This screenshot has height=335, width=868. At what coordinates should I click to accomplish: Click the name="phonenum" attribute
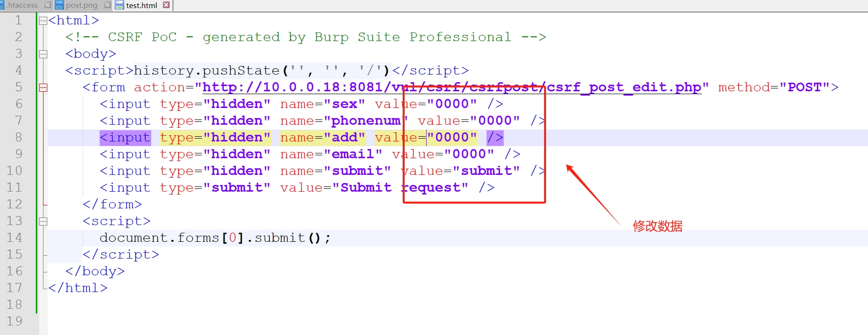tap(344, 121)
